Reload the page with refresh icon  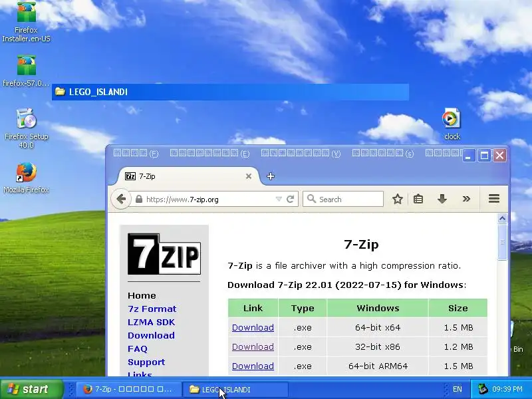pos(290,199)
